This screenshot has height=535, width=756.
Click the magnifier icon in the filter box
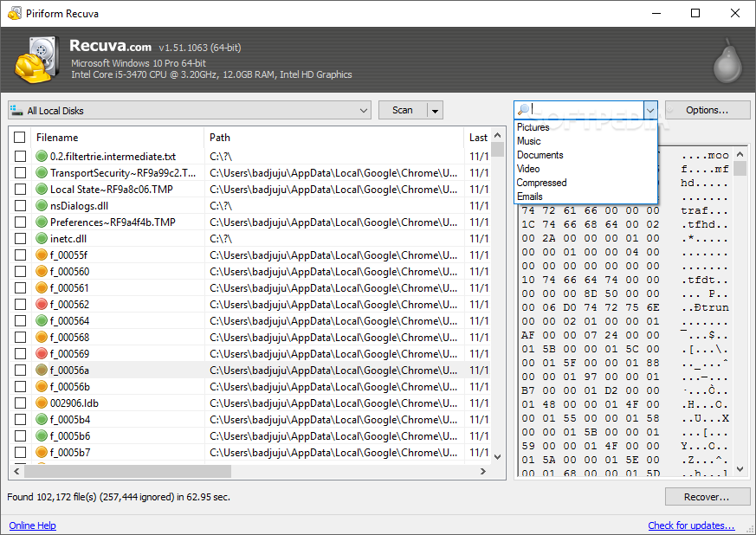click(x=523, y=110)
